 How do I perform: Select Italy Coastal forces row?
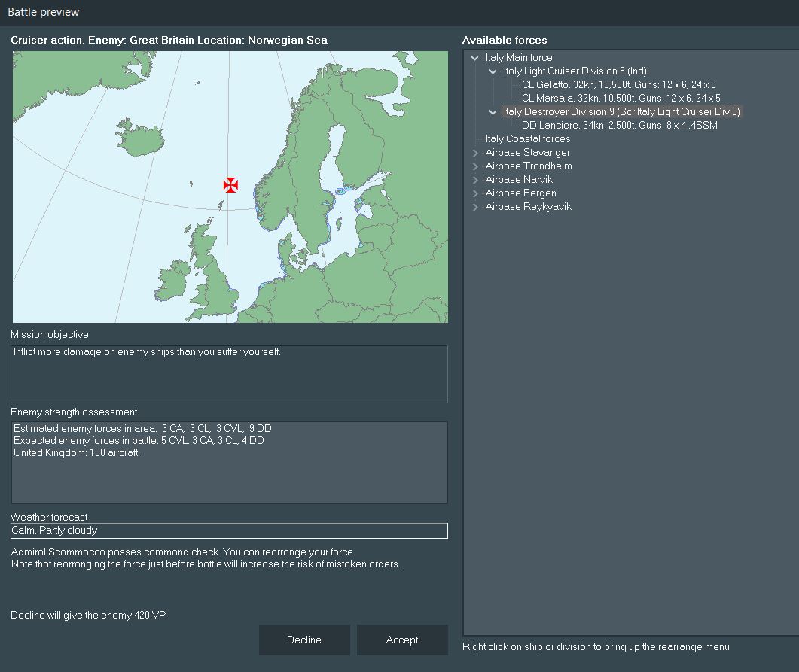(x=527, y=138)
